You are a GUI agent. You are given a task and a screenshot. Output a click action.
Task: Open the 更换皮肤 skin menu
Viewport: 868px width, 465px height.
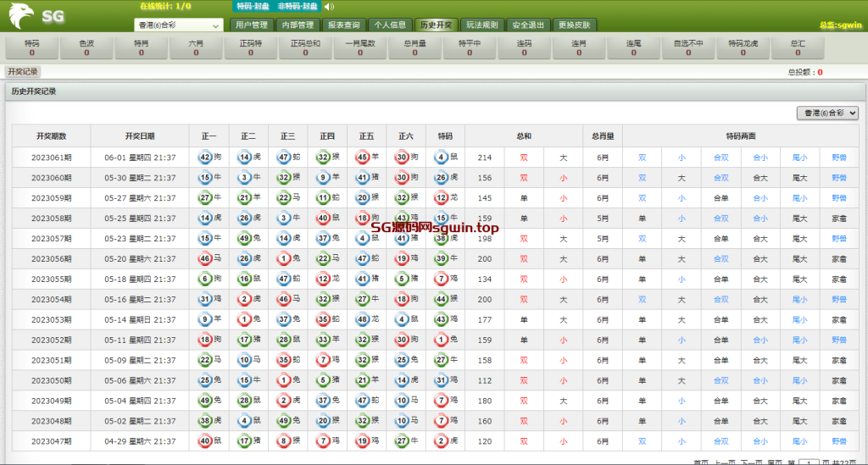point(576,25)
